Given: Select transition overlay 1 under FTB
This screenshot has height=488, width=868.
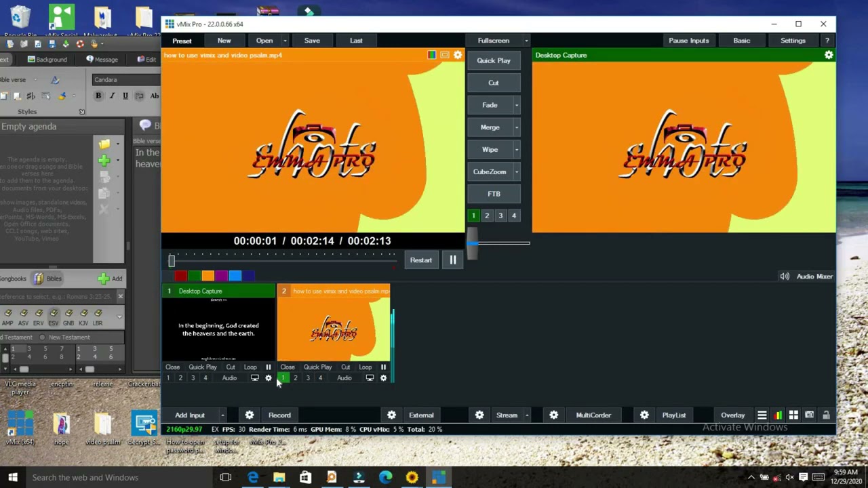Looking at the screenshot, I should tap(473, 216).
